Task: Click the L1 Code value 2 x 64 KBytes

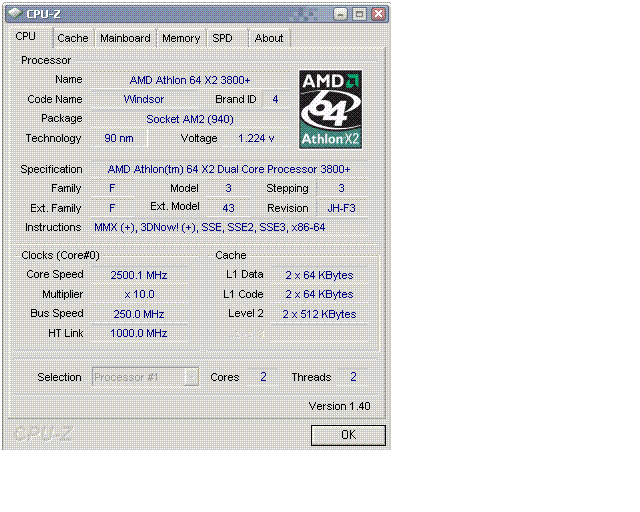Action: pyautogui.click(x=319, y=294)
